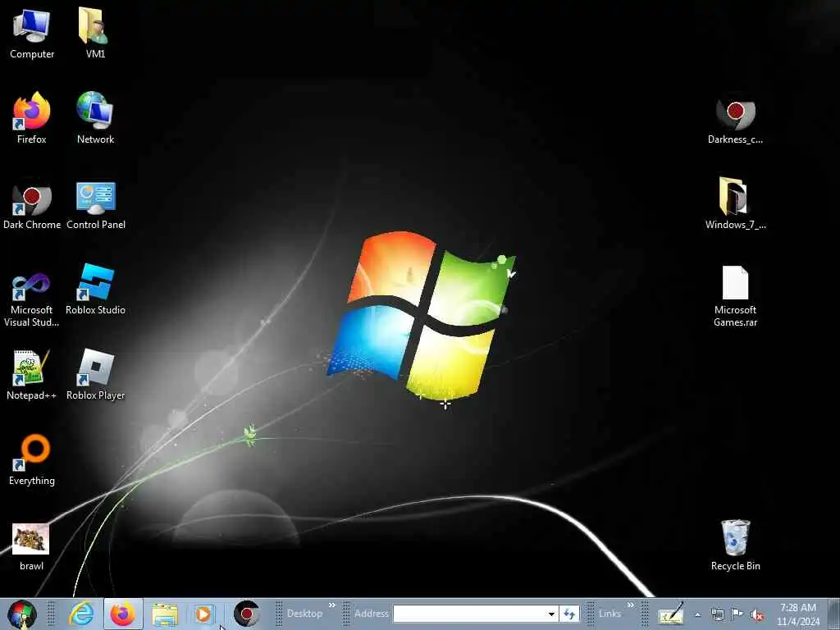This screenshot has height=630, width=840.
Task: Click the network tray icon
Action: click(717, 614)
